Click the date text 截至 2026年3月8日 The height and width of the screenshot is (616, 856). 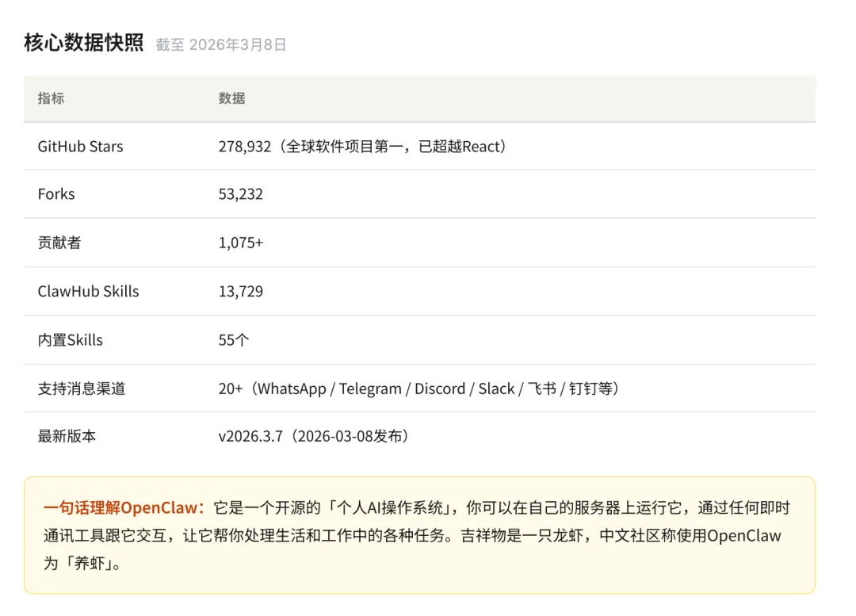point(221,44)
